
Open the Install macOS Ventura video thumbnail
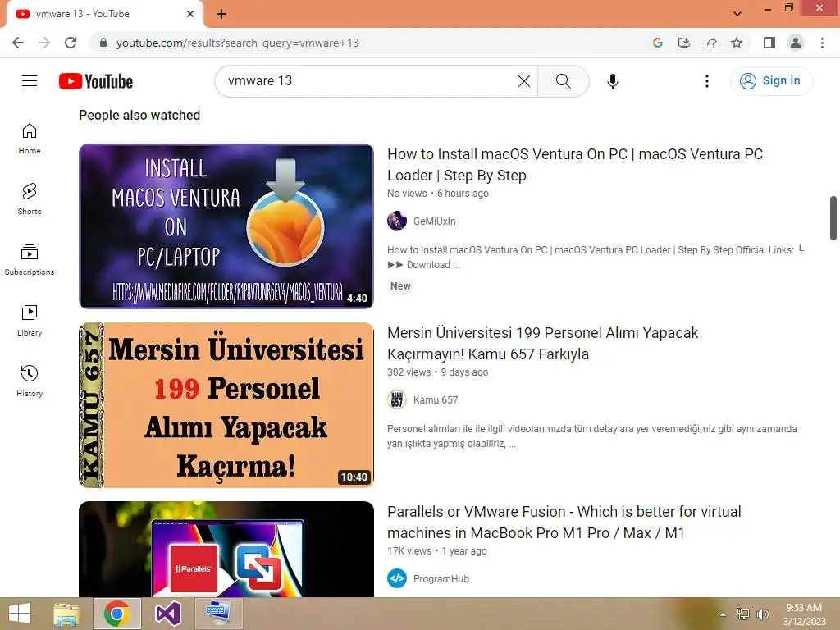[x=226, y=226]
